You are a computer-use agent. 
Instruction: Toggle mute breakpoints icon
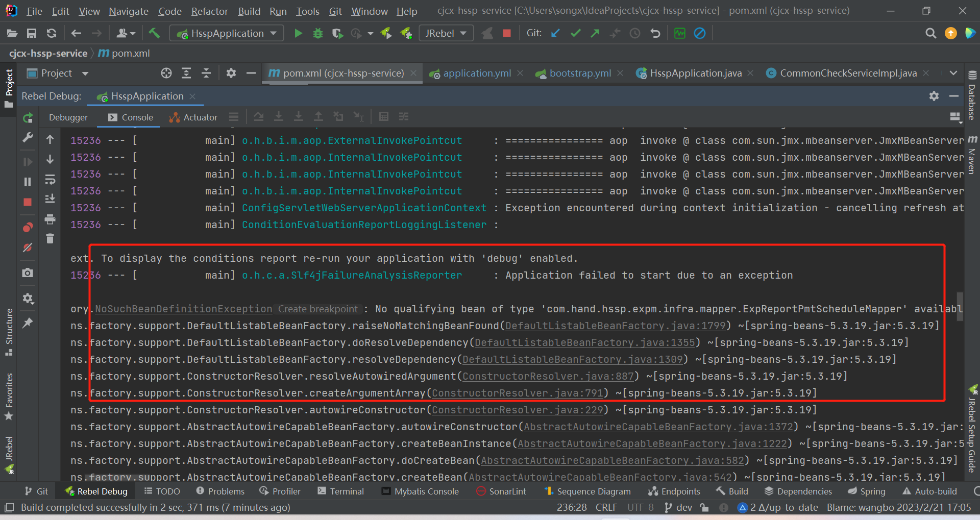(x=28, y=247)
